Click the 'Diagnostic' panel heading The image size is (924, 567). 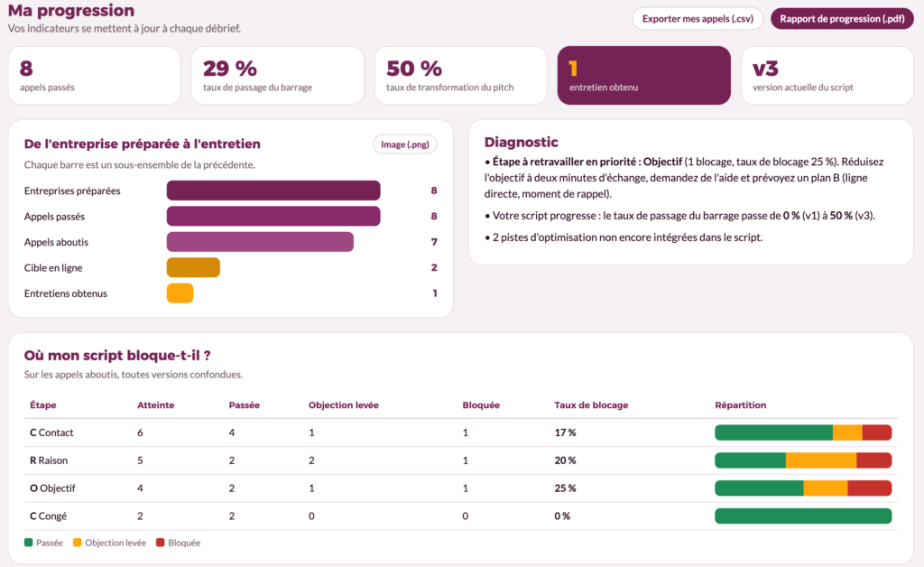(x=521, y=142)
